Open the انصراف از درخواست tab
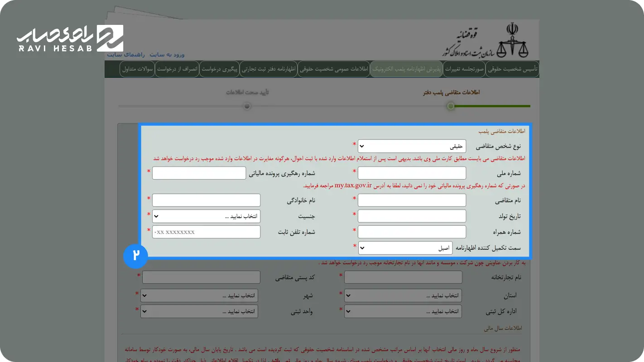The image size is (644, 362). pos(177,69)
